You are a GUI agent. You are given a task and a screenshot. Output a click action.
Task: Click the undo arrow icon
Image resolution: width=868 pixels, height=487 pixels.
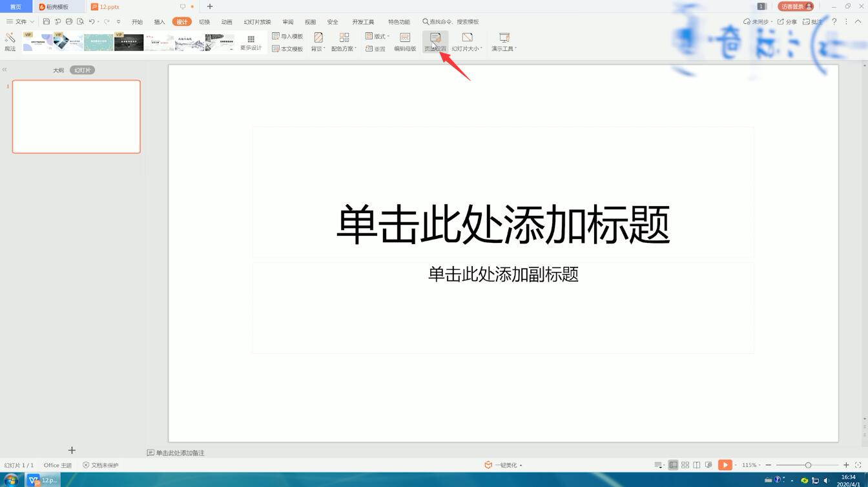point(92,22)
